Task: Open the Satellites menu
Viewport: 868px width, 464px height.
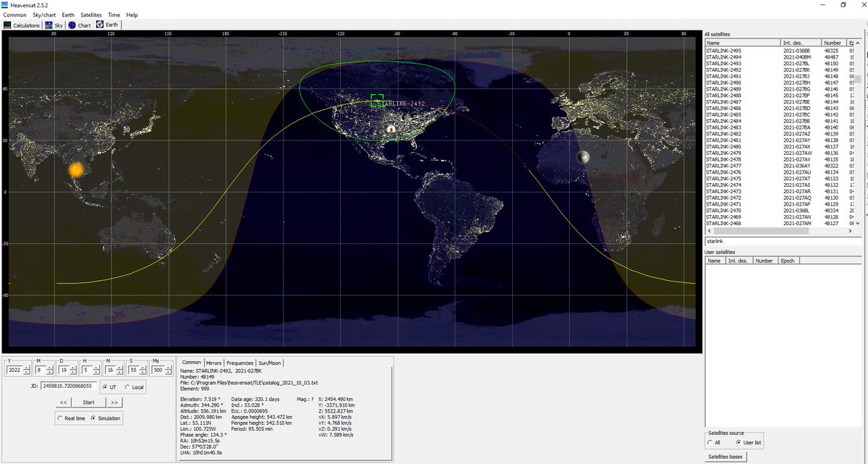Action: click(91, 14)
